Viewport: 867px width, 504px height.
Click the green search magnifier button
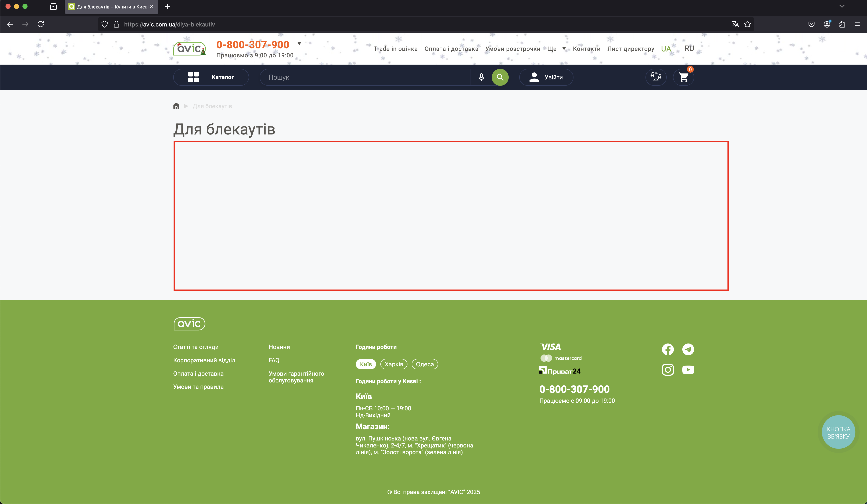(x=500, y=77)
